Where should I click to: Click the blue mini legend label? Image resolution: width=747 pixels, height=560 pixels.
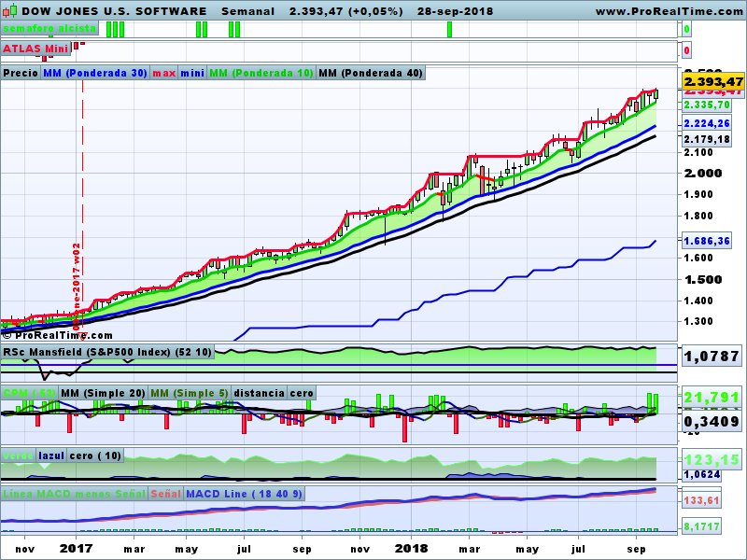pyautogui.click(x=192, y=73)
